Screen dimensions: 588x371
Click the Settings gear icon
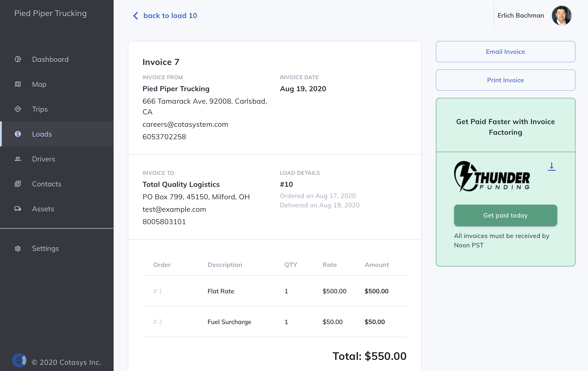pyautogui.click(x=18, y=248)
